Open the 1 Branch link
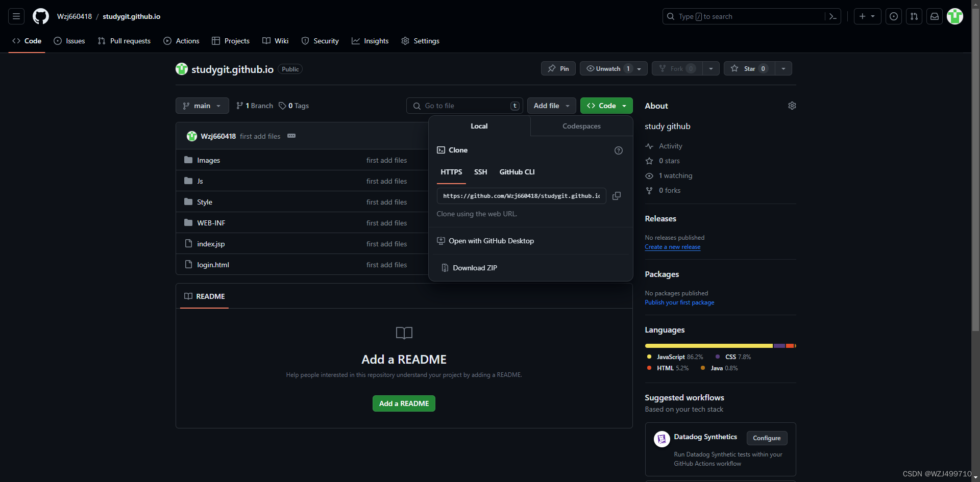 pyautogui.click(x=255, y=106)
